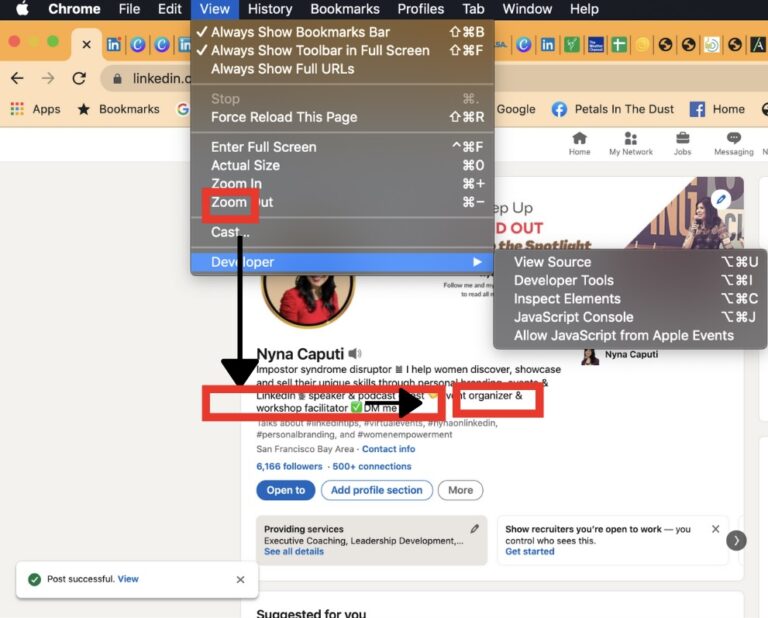768x618 pixels.
Task: Open the History menu
Action: click(x=270, y=9)
